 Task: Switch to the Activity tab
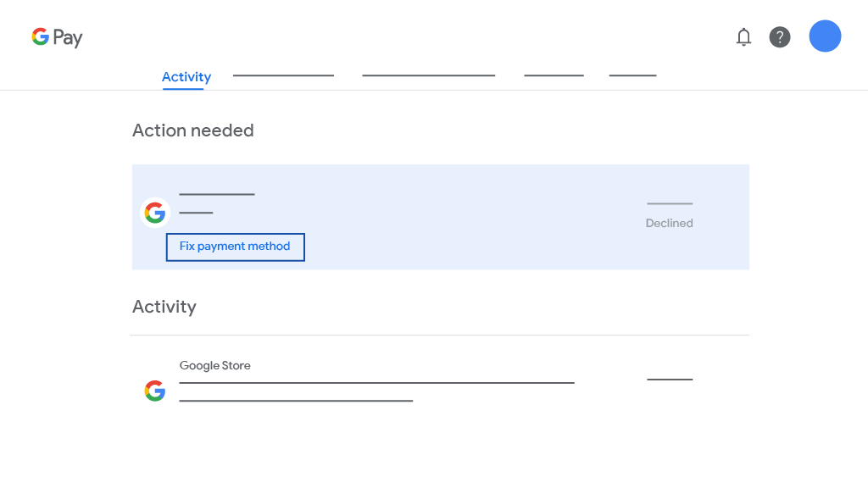(186, 77)
